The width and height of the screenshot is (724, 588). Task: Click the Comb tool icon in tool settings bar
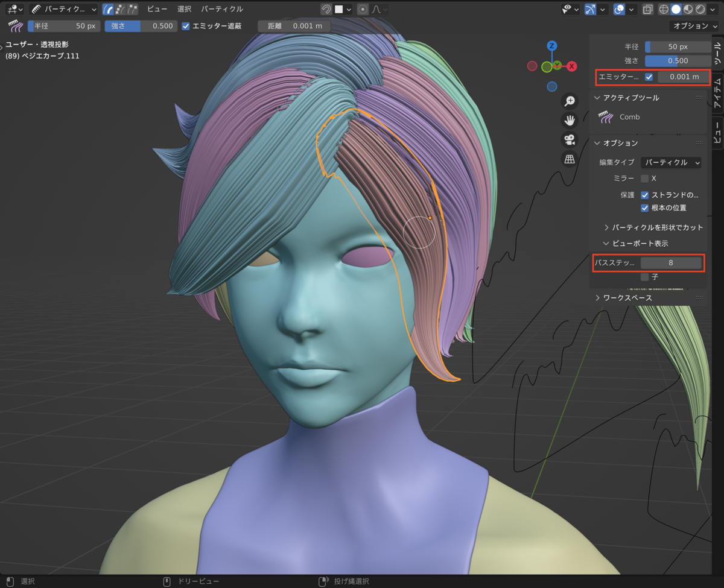(x=14, y=26)
